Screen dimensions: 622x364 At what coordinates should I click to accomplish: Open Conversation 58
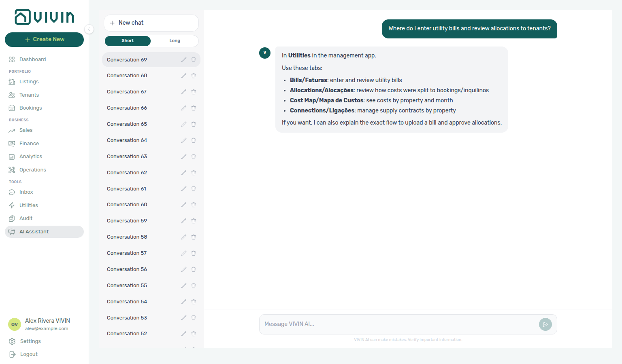pyautogui.click(x=151, y=237)
